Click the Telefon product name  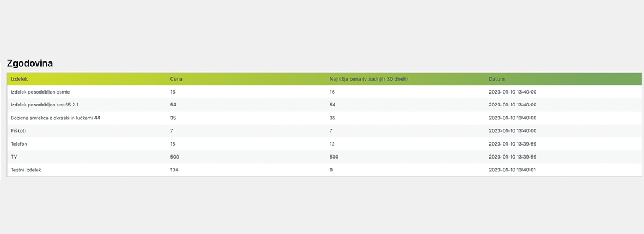tap(19, 144)
